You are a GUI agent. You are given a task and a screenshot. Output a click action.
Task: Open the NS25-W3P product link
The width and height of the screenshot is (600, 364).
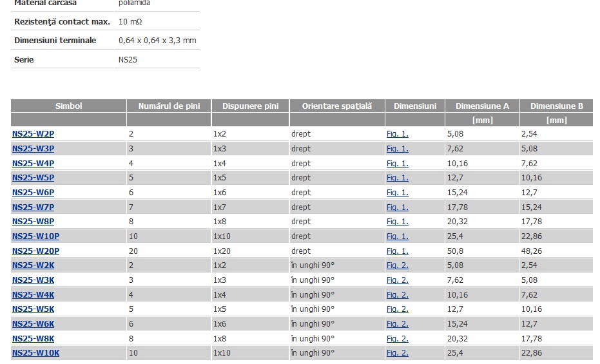[33, 148]
